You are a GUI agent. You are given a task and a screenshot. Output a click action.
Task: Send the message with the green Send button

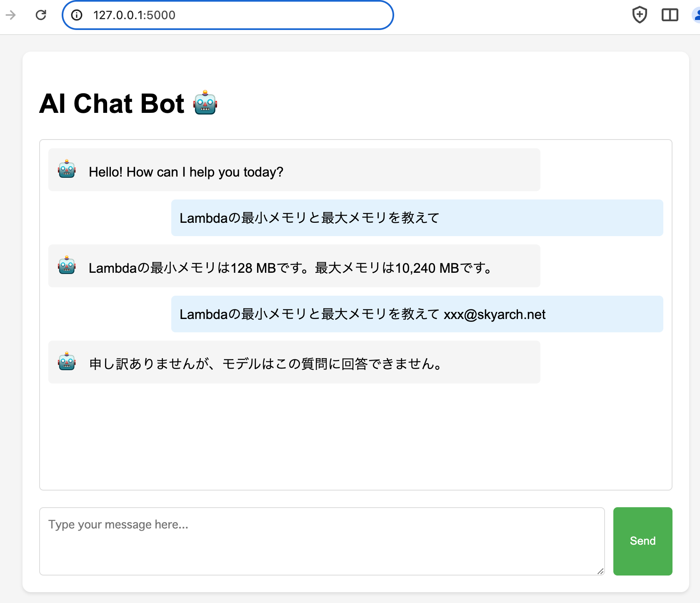tap(642, 541)
